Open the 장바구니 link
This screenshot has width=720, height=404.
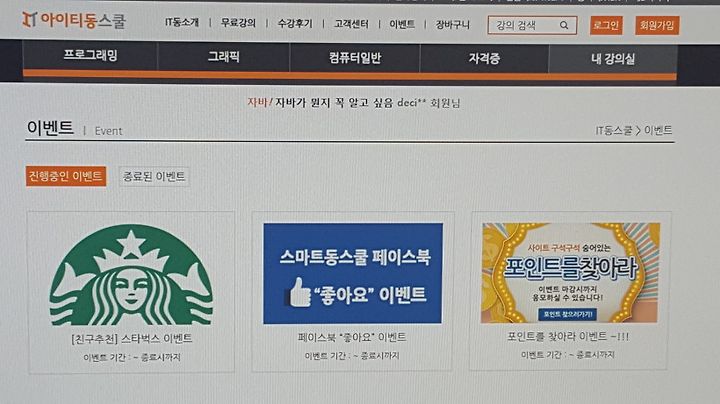click(x=453, y=24)
